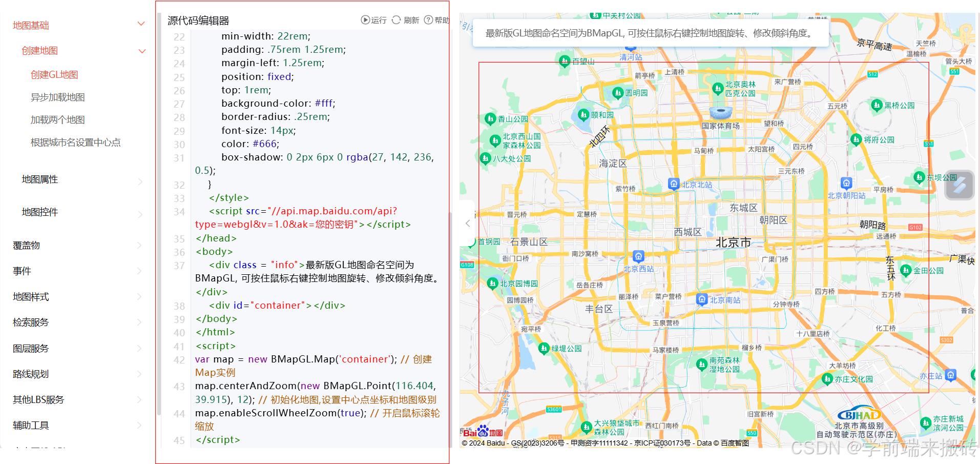Click the 北京园博园 marker icon

492,283
